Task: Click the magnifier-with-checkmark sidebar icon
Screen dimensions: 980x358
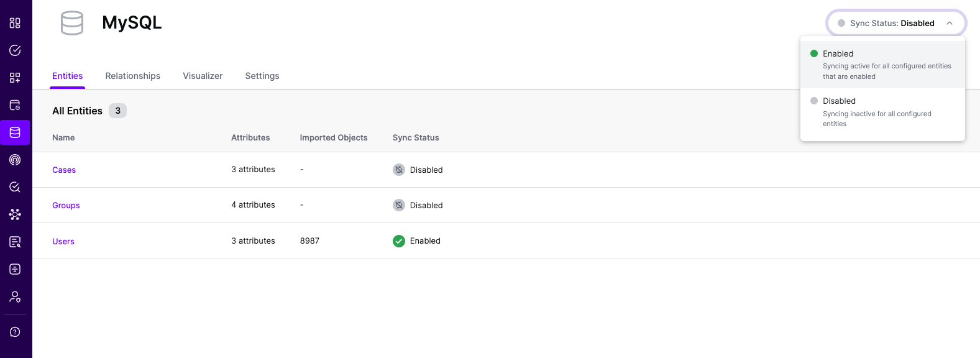Action: pos(15,187)
